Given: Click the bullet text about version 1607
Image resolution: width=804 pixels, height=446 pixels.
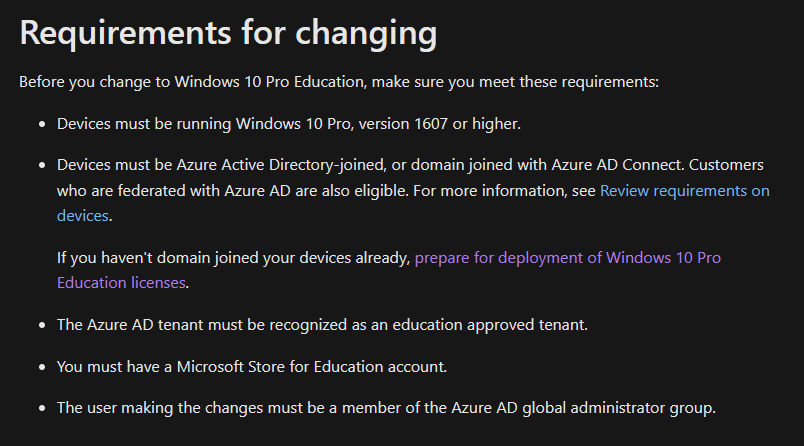Looking at the screenshot, I should point(288,124).
